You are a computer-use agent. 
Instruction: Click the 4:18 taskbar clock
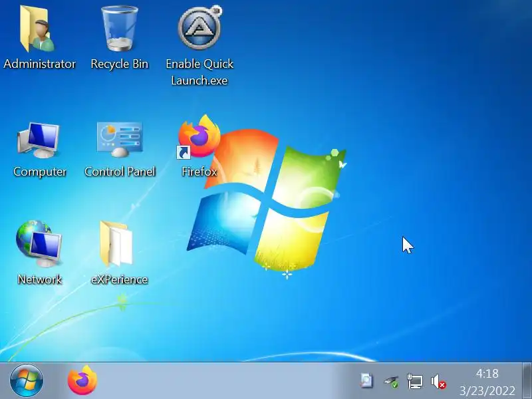tap(487, 374)
